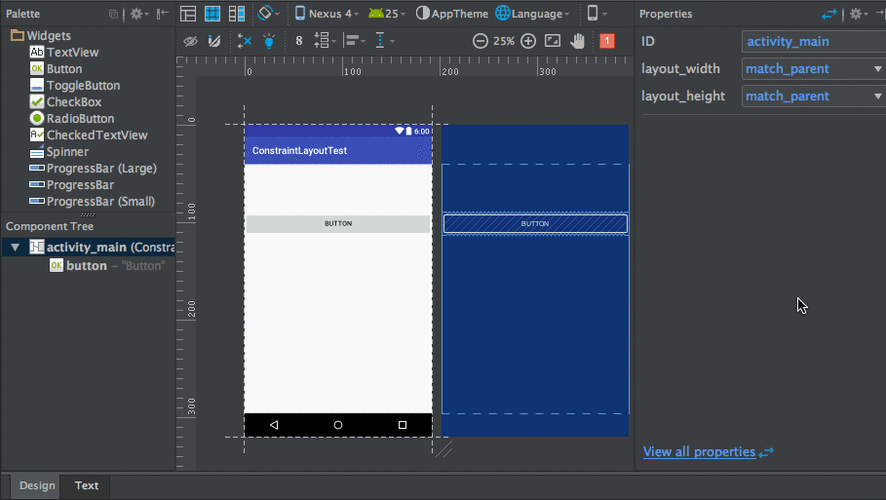The height and width of the screenshot is (500, 886).
Task: Collapse the activity_main tree node
Action: 15,247
